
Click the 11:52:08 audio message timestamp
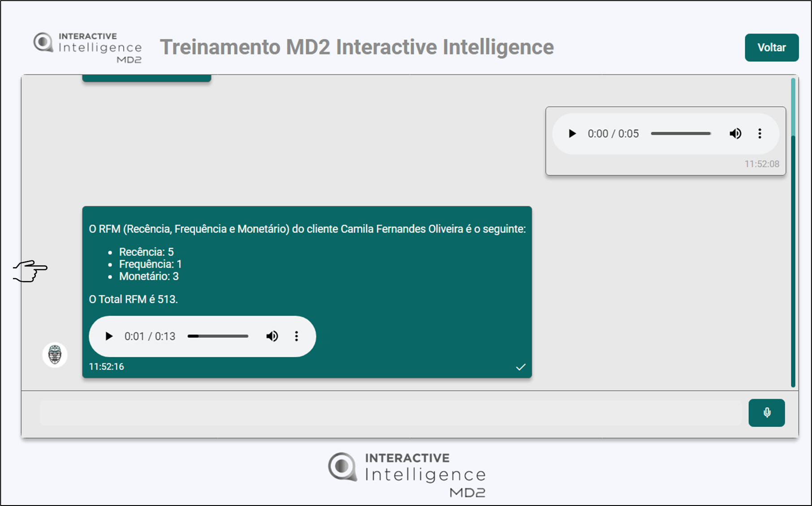[x=761, y=164]
